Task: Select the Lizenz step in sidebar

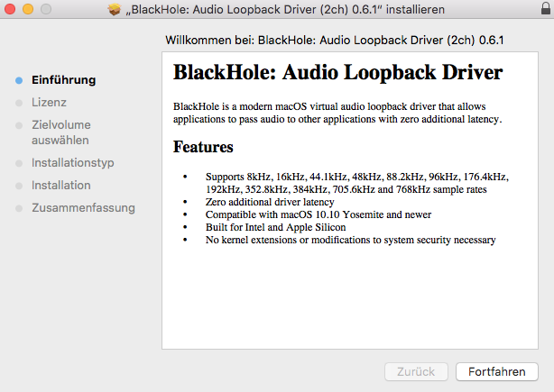Action: point(49,103)
